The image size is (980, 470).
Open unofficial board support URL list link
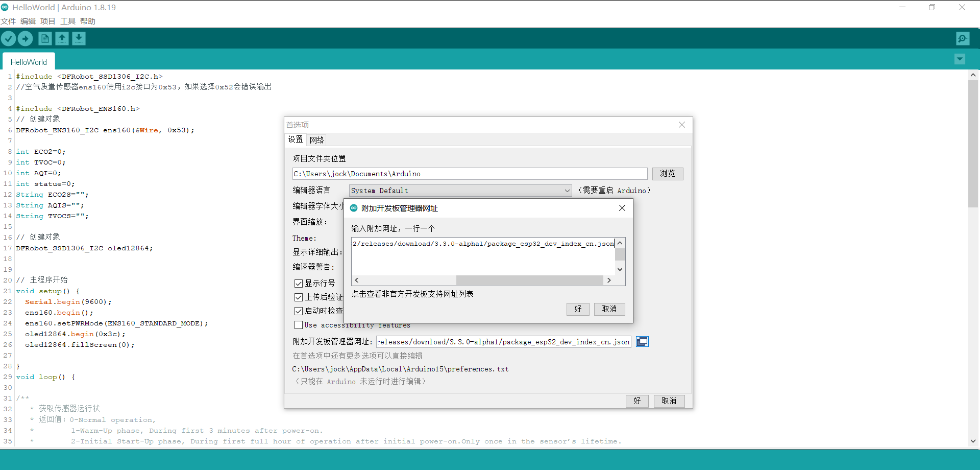pyautogui.click(x=412, y=294)
